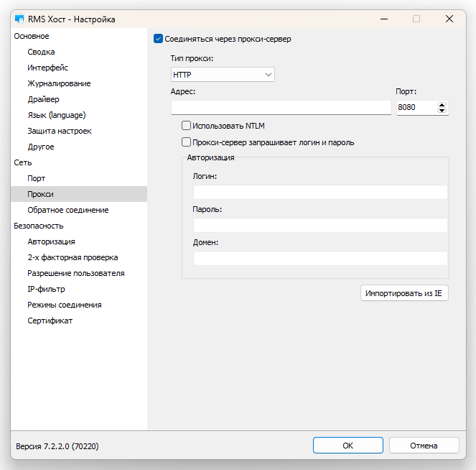Screen dimensions: 476x470
Task: Open the Сертификат settings page
Action: (x=50, y=321)
